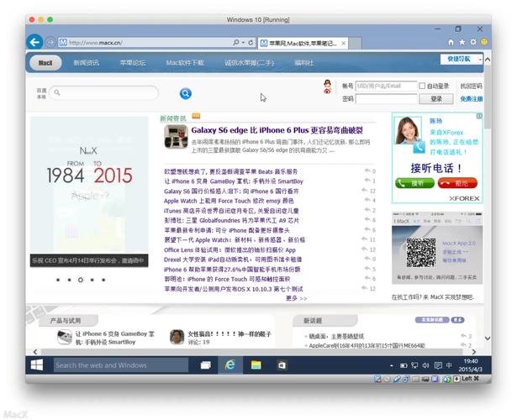Viewport: 517px width, 420px height.
Task: Select the last carousel dot under slideshow
Action: [103, 280]
